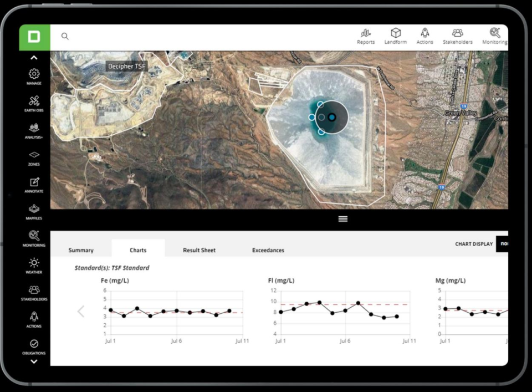Open Stakeholders icon in top toolbar
532x392 pixels.
coord(457,37)
